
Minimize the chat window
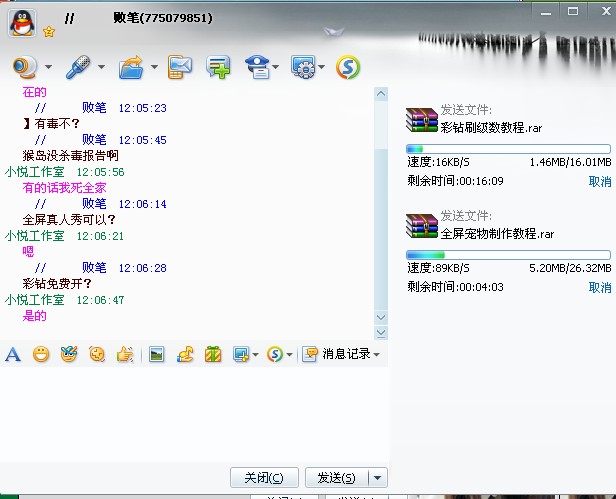(x=546, y=13)
